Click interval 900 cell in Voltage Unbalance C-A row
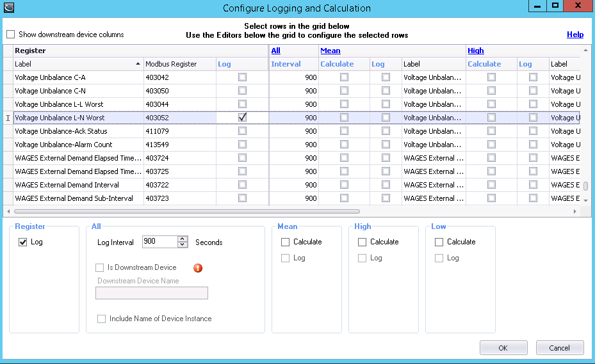The image size is (595, 364). [294, 77]
